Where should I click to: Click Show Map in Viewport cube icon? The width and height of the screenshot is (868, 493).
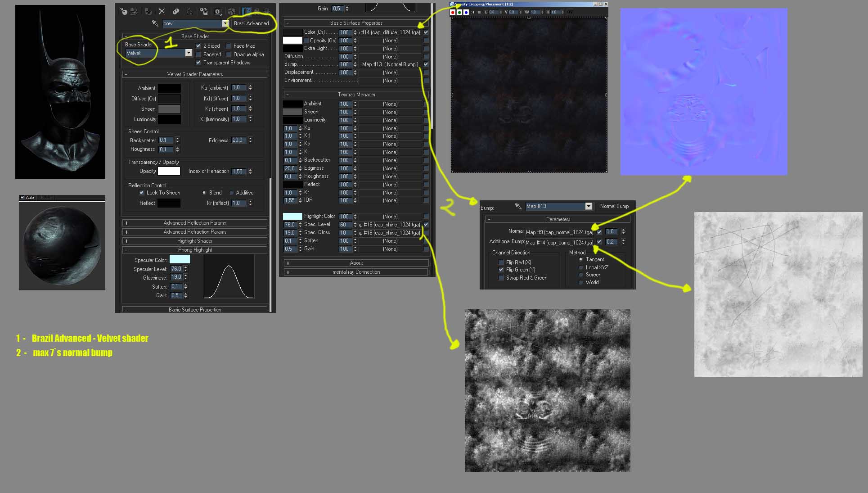point(231,12)
